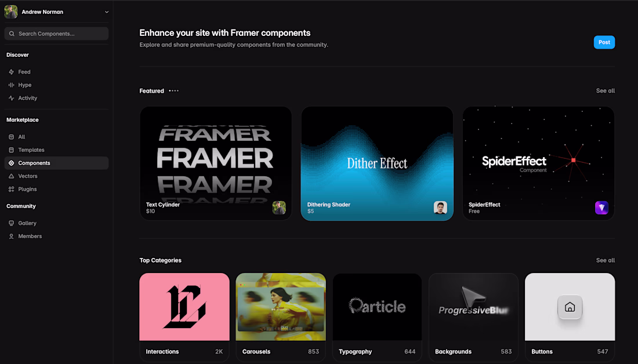
Task: Open the Featured carousel dots indicator
Action: pos(174,90)
